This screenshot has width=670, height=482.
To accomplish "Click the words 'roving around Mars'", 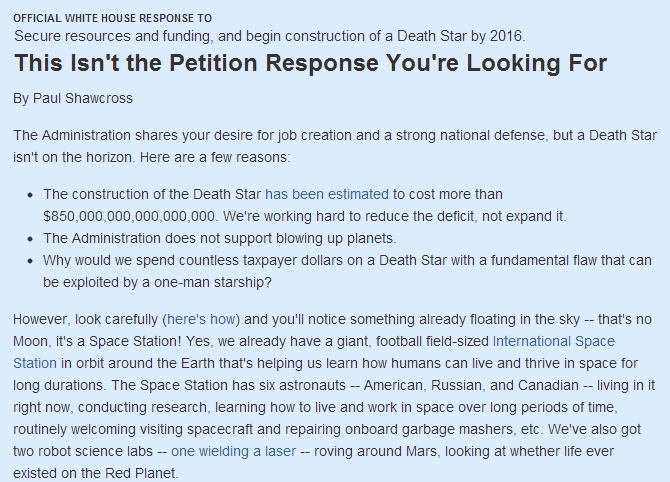I will (375, 451).
